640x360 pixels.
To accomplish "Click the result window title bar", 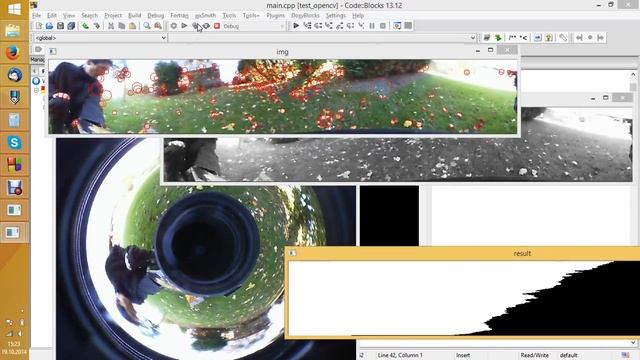I will pos(463,253).
